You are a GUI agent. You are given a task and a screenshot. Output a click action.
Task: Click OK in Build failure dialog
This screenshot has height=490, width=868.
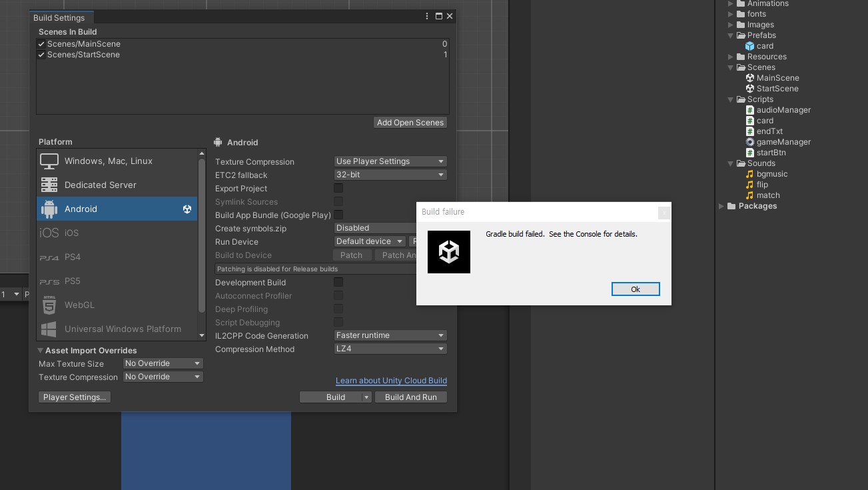point(636,289)
